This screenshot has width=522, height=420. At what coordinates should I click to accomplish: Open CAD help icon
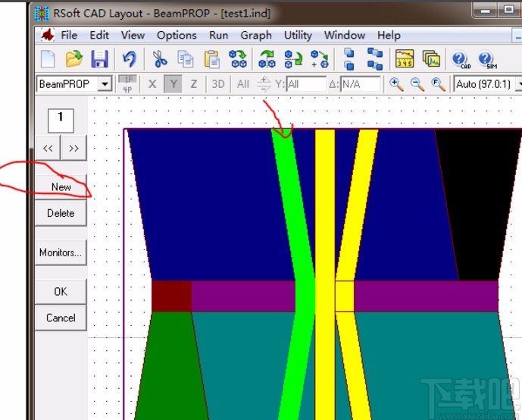point(460,58)
